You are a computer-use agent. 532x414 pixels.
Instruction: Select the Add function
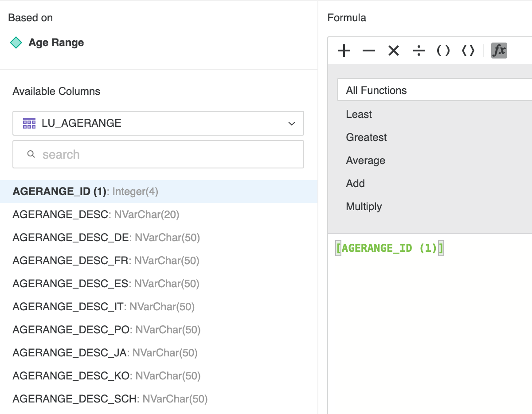pos(355,184)
